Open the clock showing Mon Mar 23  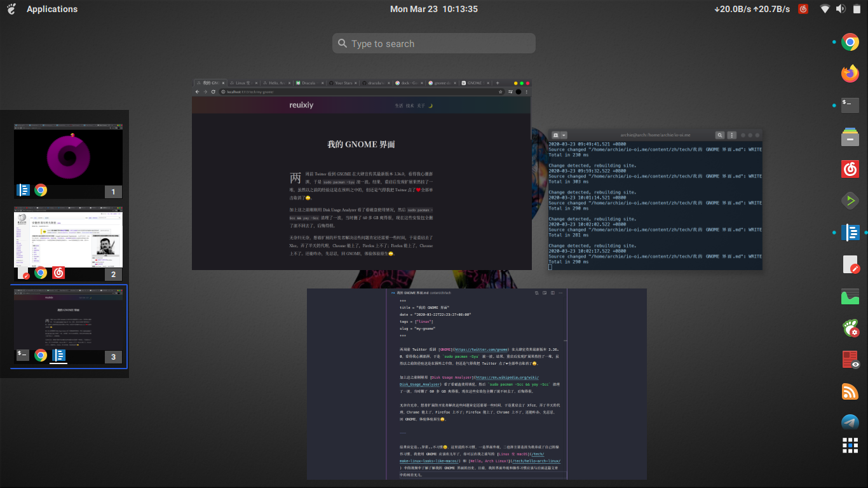(434, 9)
